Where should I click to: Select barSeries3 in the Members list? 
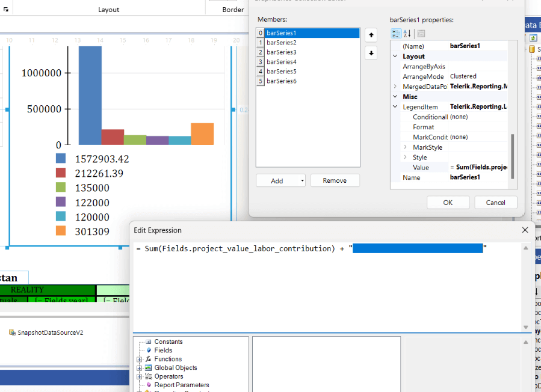click(x=283, y=52)
